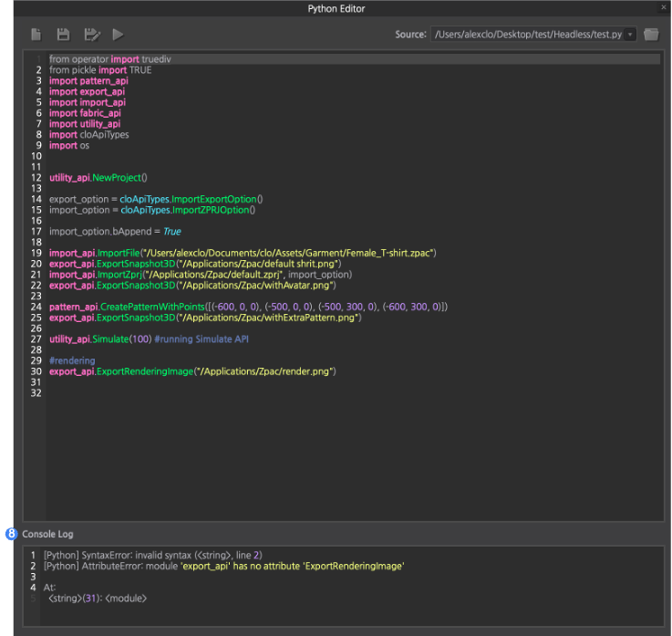Screen dimensions: 672x636
Task: Click the Save script icon
Action: point(64,35)
